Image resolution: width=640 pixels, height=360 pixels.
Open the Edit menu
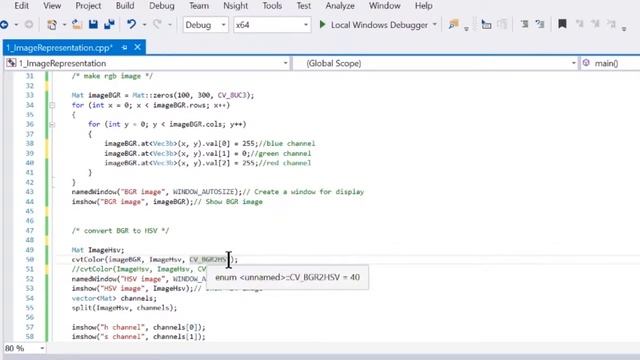[x=21, y=6]
